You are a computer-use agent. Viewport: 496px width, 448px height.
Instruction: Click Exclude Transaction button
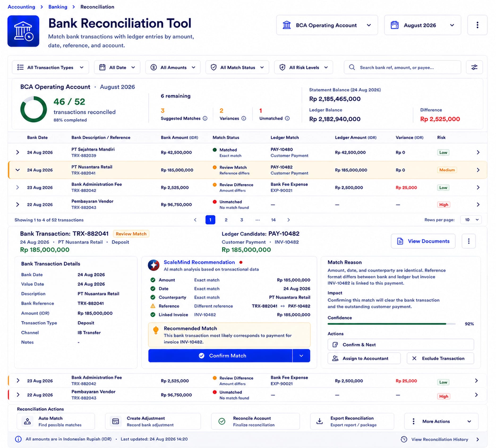click(x=440, y=358)
